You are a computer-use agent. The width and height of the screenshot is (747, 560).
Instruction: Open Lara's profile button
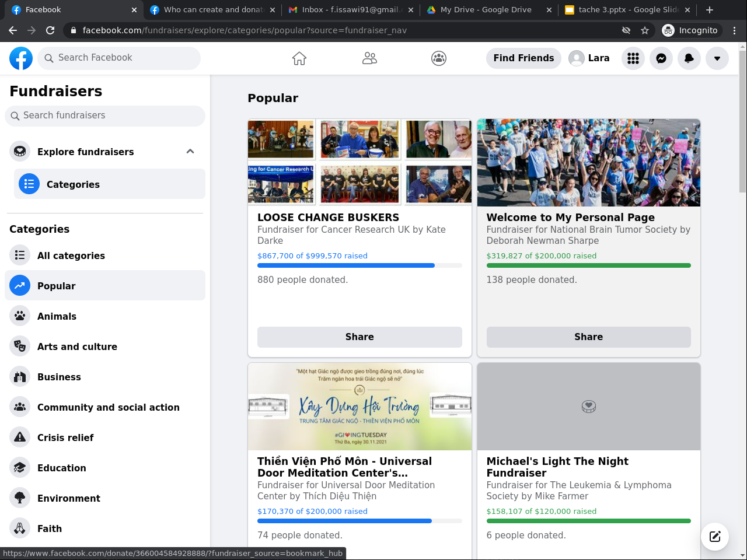[589, 58]
